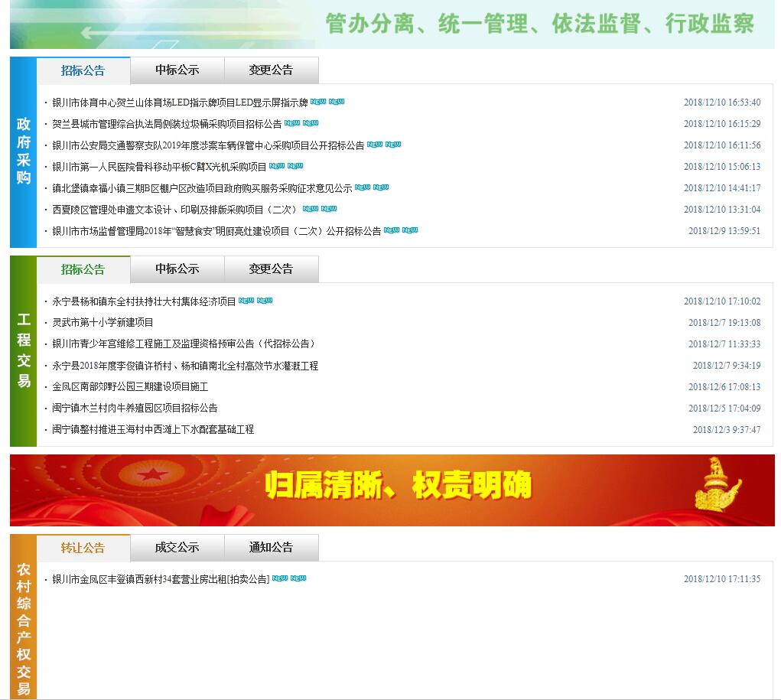
Task: Click 银川市第一人民医院 C臂X光机采购项目 link
Action: click(159, 167)
